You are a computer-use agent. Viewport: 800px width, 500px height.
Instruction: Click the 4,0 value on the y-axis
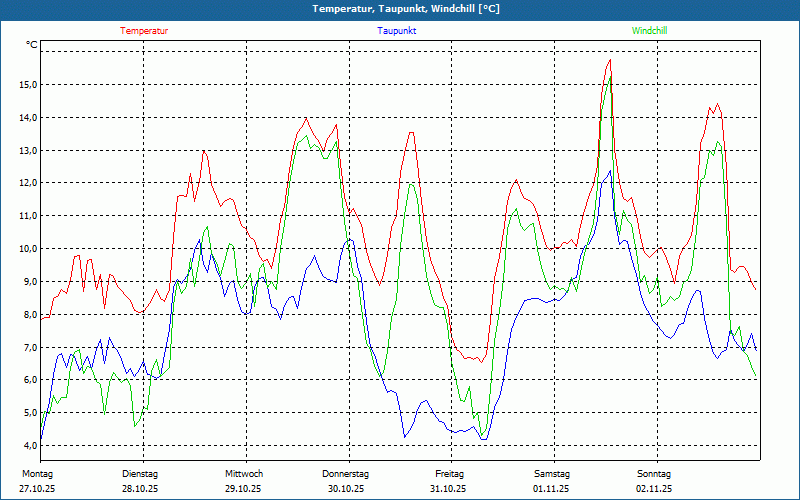pyautogui.click(x=29, y=445)
